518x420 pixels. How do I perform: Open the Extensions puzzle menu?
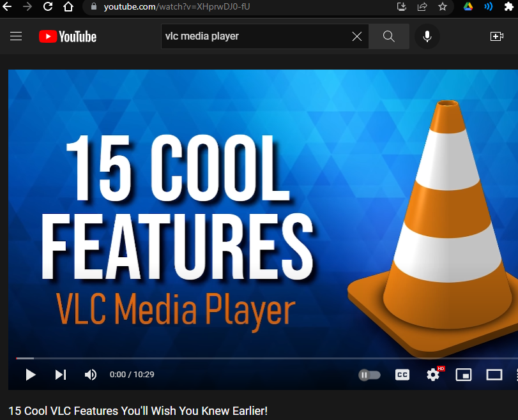pos(509,6)
